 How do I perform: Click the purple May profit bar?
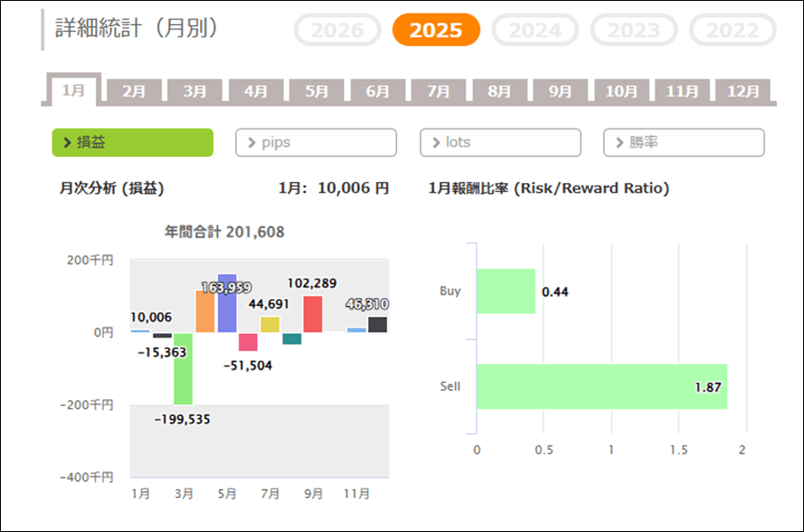point(227,303)
